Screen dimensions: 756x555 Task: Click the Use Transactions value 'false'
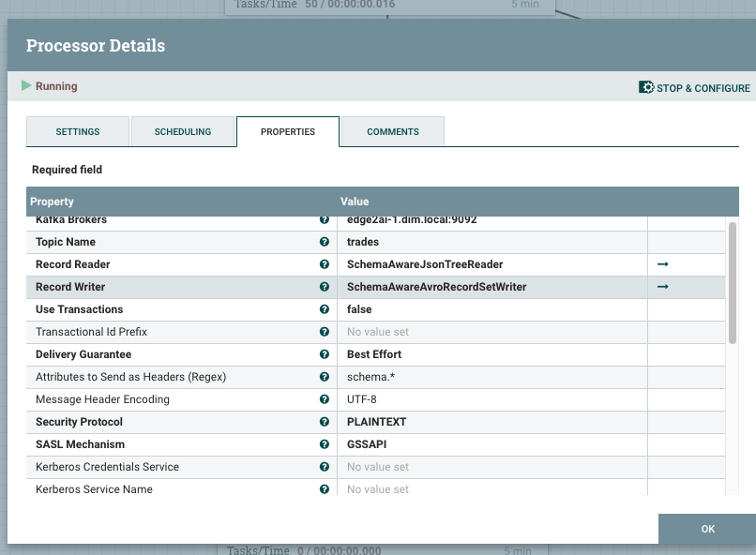click(x=359, y=309)
